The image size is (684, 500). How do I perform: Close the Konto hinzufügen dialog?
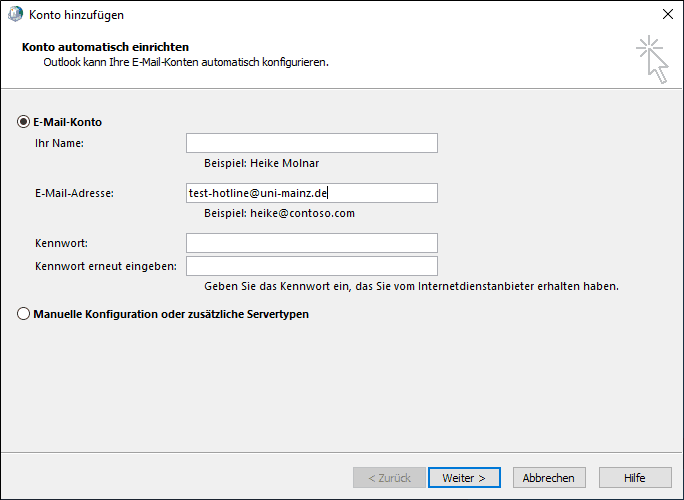point(667,15)
